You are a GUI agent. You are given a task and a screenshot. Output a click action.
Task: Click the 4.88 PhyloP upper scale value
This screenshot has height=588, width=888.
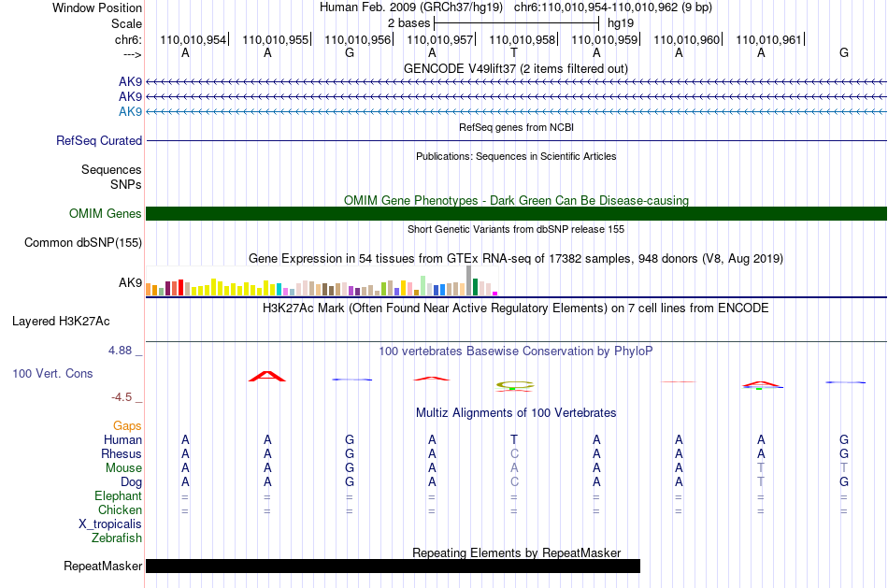(x=120, y=351)
